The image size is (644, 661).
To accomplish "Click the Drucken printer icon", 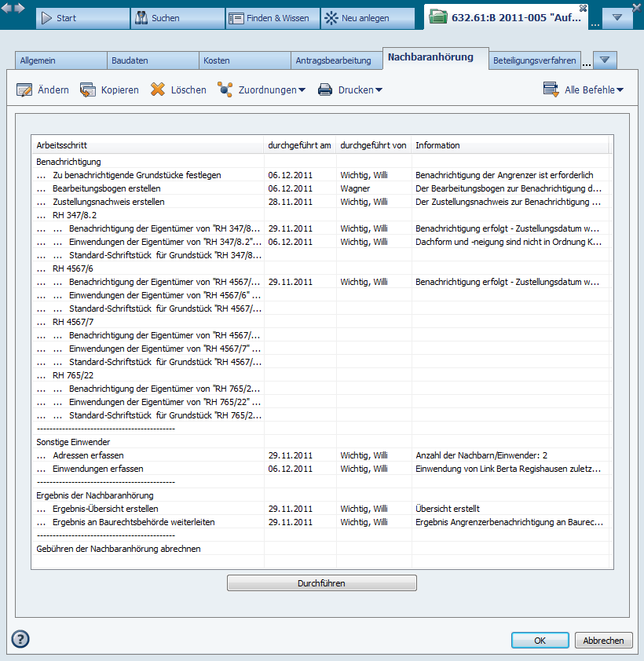I will (x=325, y=89).
